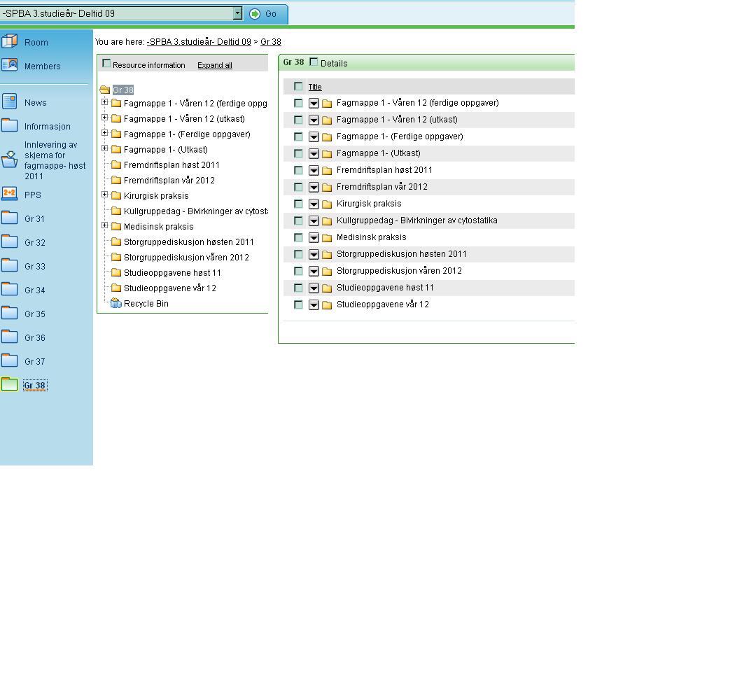Image resolution: width=756 pixels, height=700 pixels.
Task: Click the Gr 31 folder icon
Action: [10, 218]
